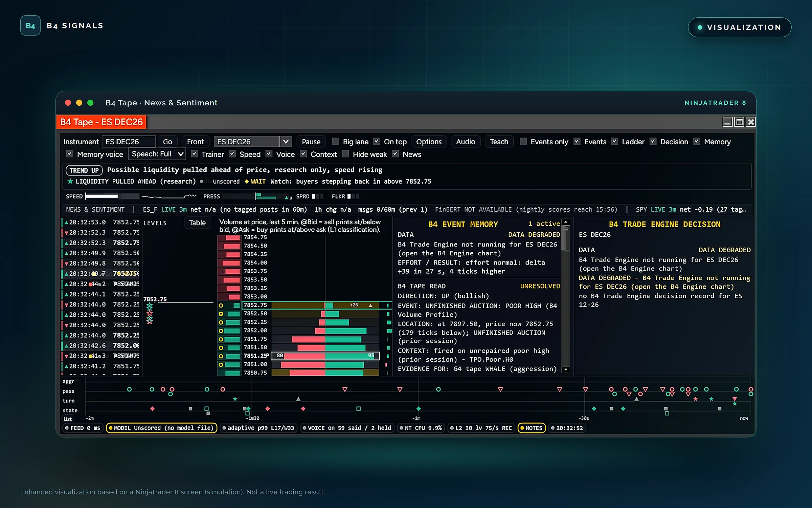Click the Event Memory scrollbar thumb
The width and height of the screenshot is (812, 508).
(565, 238)
